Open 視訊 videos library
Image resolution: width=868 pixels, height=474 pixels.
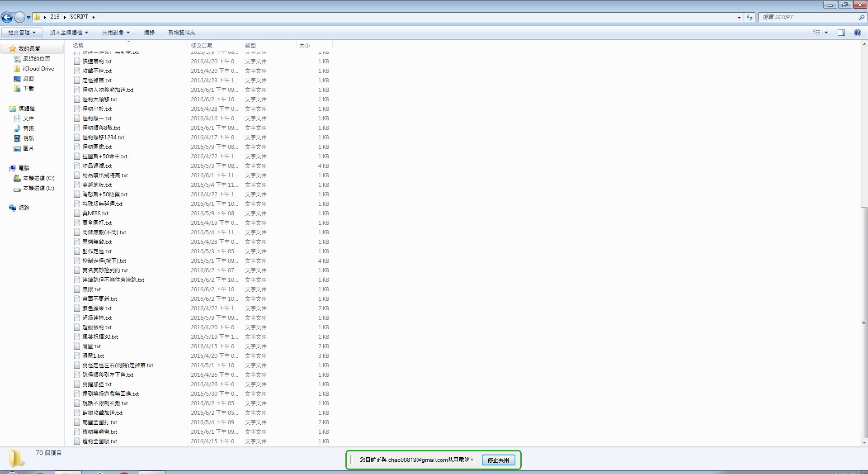click(x=24, y=138)
